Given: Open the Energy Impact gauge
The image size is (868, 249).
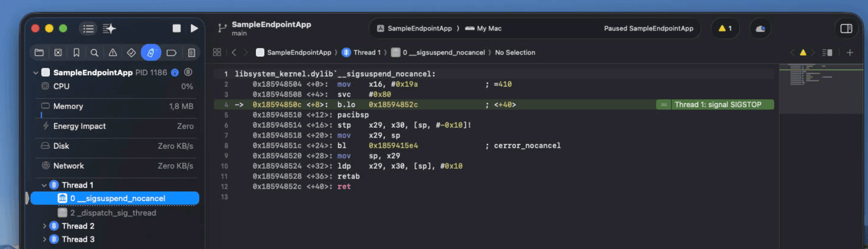Looking at the screenshot, I should click(116, 126).
